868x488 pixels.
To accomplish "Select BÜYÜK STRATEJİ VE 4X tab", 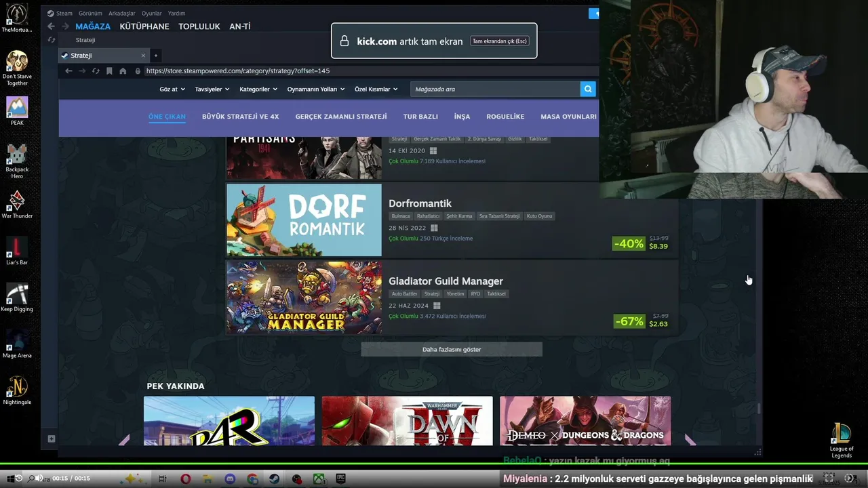I will pos(240,117).
